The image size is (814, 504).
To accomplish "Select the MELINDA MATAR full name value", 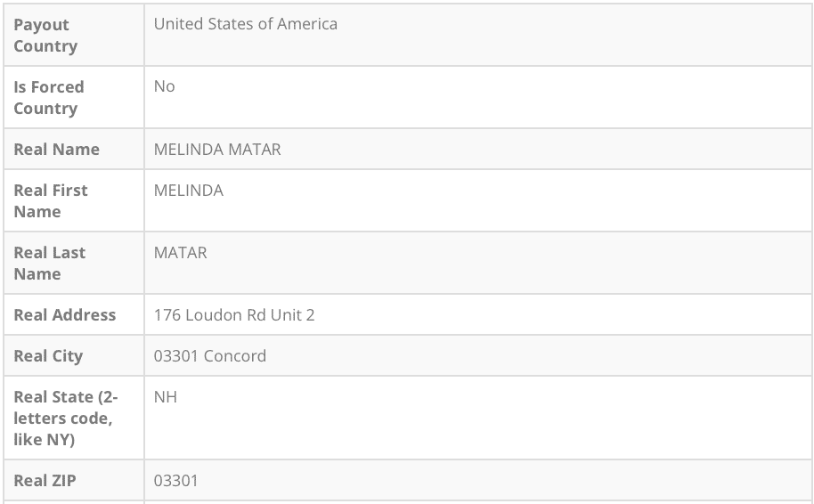I will coord(217,150).
